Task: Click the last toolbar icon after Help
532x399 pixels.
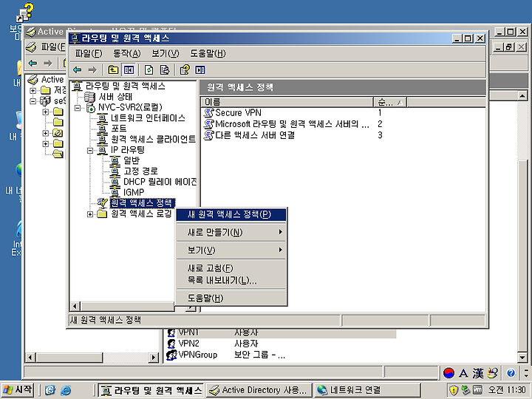Action: coord(200,70)
